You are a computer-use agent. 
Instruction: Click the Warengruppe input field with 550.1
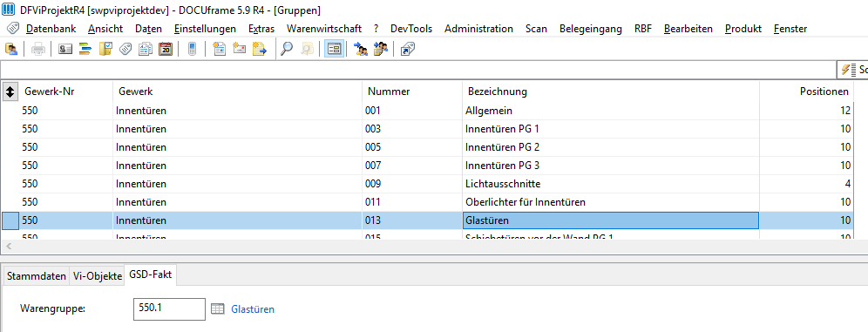click(x=169, y=309)
